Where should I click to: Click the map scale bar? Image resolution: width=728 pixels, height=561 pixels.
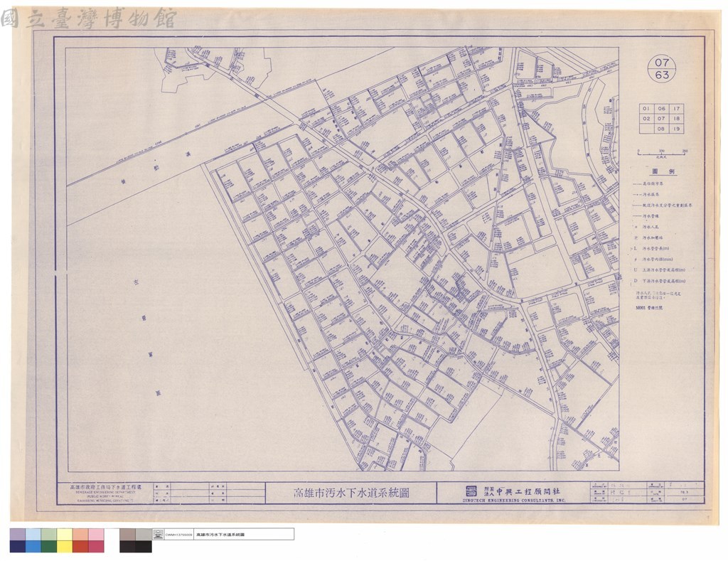(x=663, y=153)
